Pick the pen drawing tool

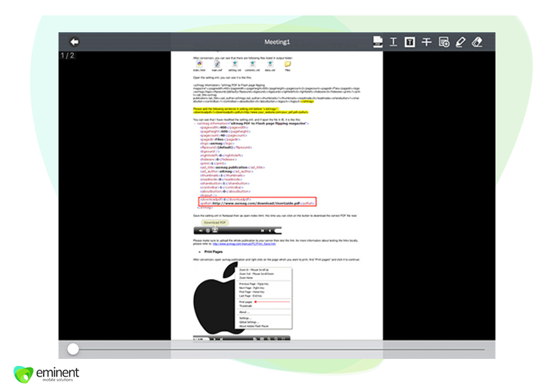point(460,42)
